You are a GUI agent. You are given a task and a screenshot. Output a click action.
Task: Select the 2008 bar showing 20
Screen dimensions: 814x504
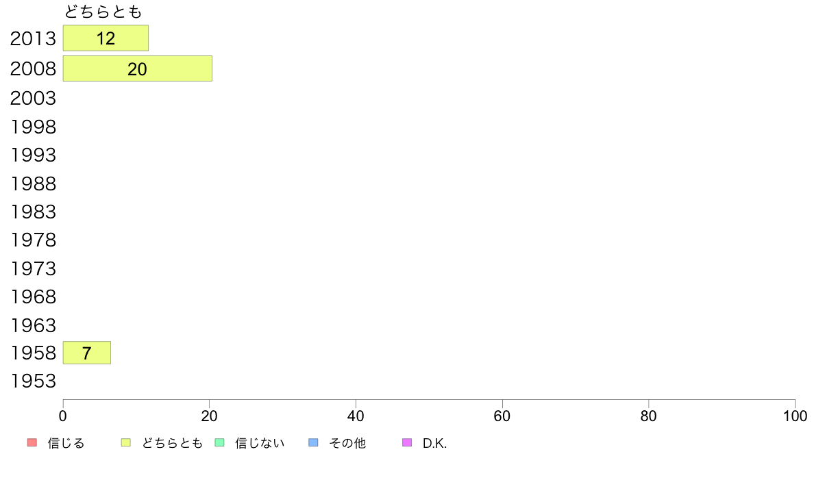138,68
